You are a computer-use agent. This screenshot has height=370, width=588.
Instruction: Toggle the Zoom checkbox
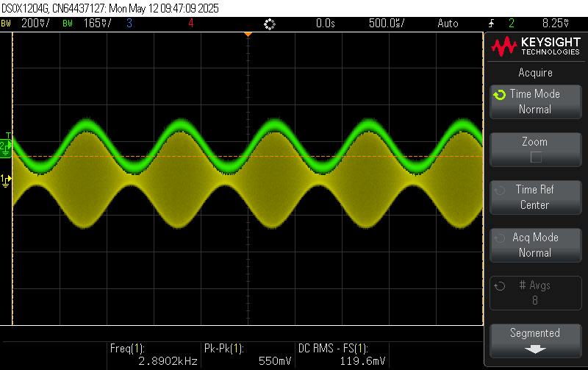tap(535, 157)
